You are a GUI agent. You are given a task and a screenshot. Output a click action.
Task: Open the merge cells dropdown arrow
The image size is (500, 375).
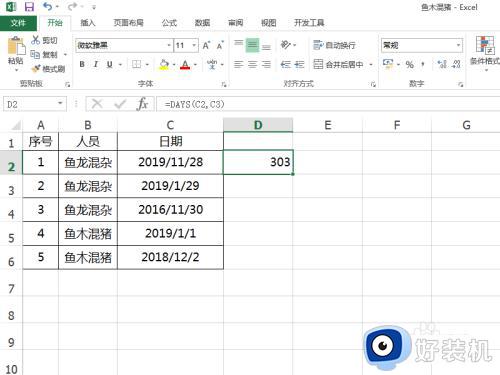371,64
